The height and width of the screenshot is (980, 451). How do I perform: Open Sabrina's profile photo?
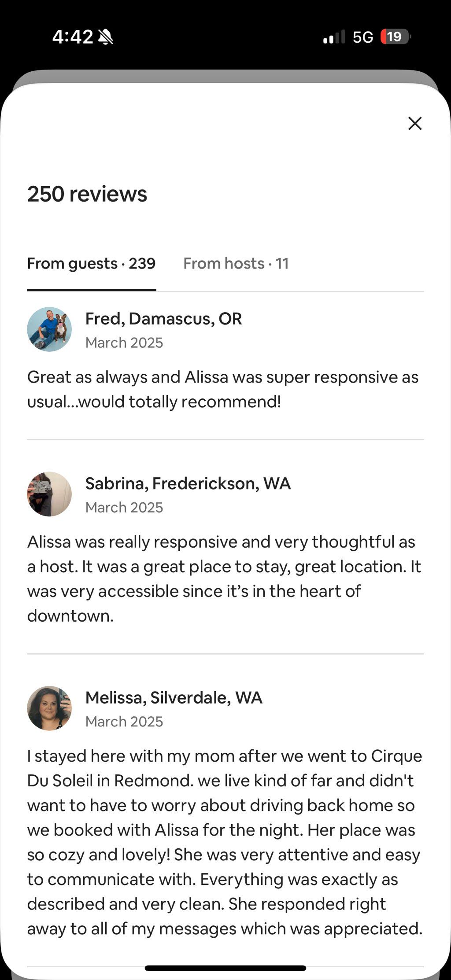tap(49, 494)
